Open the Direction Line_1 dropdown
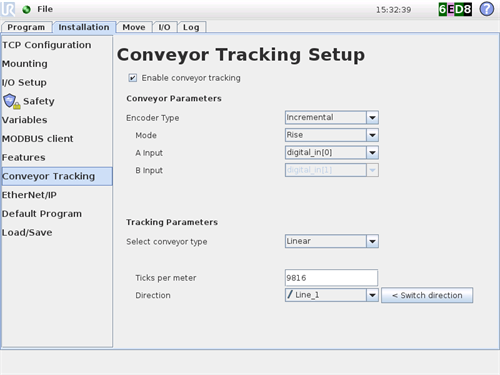This screenshot has width=500, height=375. point(332,295)
